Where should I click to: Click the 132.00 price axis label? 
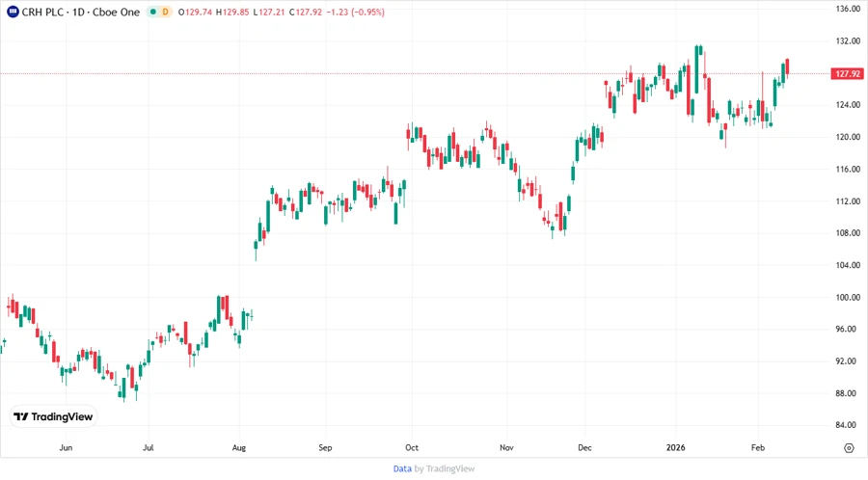[x=848, y=40]
